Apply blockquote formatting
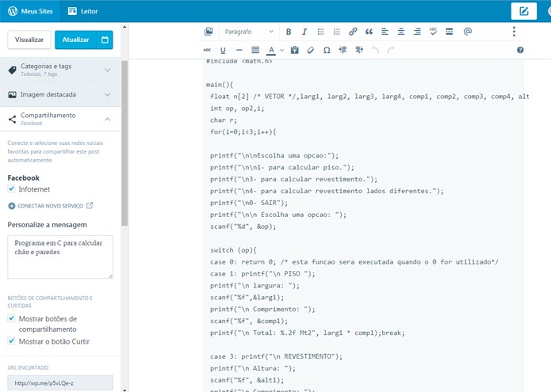The image size is (551, 392). point(369,32)
